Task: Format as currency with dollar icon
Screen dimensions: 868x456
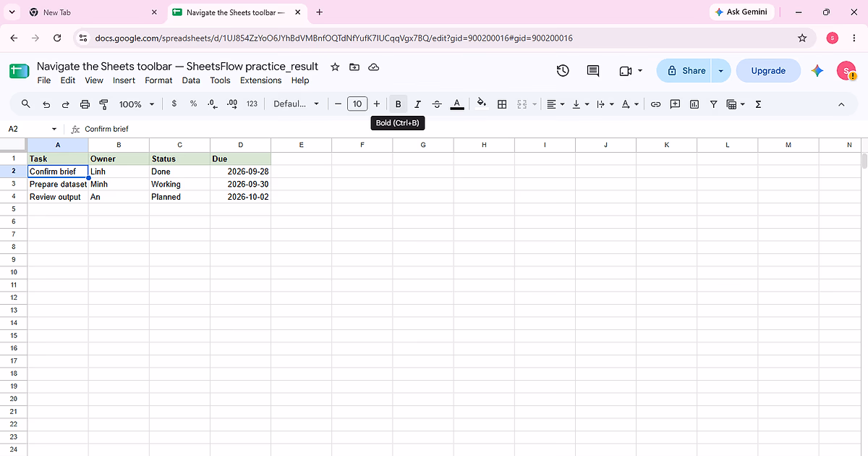Action: [174, 104]
